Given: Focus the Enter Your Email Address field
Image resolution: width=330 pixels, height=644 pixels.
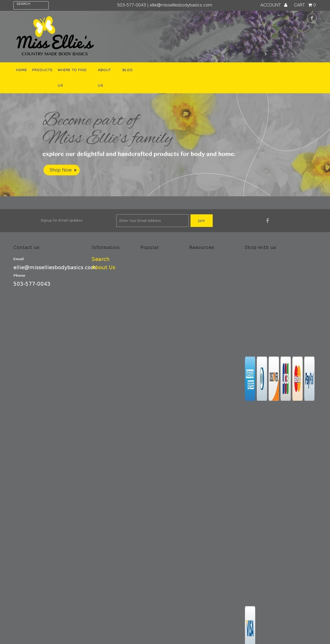Looking at the screenshot, I should pyautogui.click(x=152, y=221).
